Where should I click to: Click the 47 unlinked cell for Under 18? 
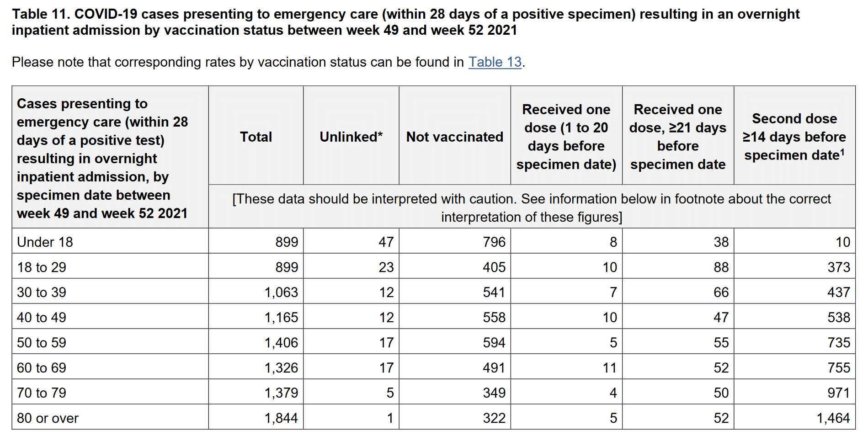[386, 242]
